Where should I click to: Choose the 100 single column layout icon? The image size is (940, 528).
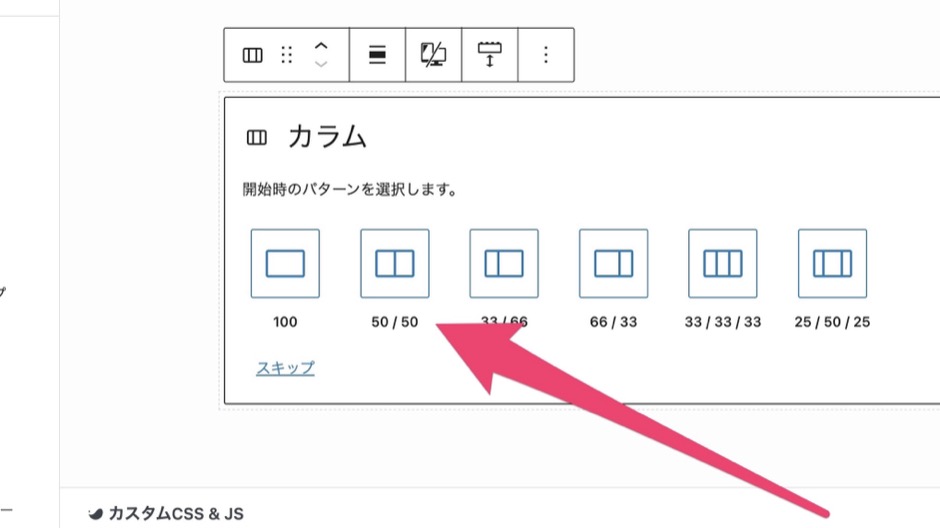tap(285, 263)
